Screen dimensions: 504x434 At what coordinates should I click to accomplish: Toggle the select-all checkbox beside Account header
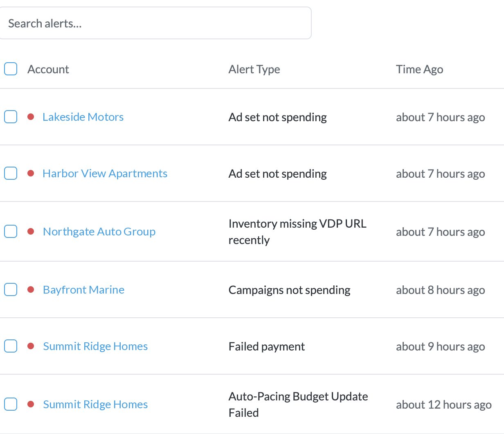[11, 69]
